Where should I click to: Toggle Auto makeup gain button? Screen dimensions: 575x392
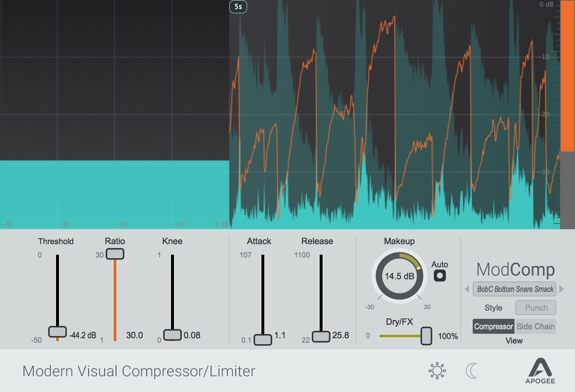pyautogui.click(x=439, y=276)
